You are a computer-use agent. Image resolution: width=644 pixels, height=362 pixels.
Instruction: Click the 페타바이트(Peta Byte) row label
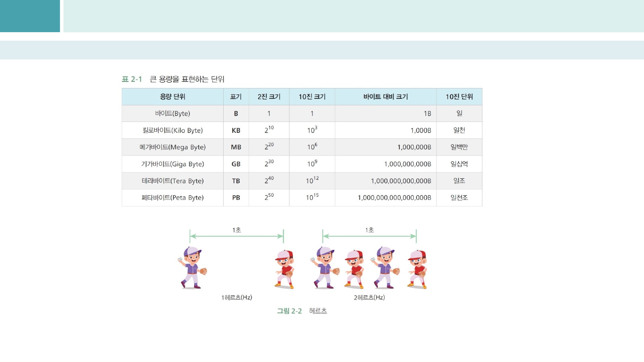click(x=173, y=198)
